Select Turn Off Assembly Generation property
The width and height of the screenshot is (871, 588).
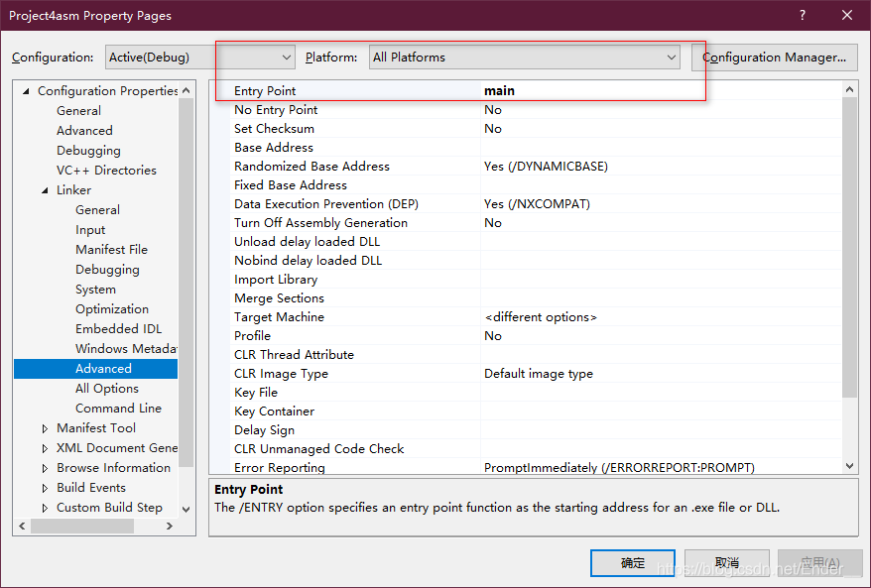320,223
